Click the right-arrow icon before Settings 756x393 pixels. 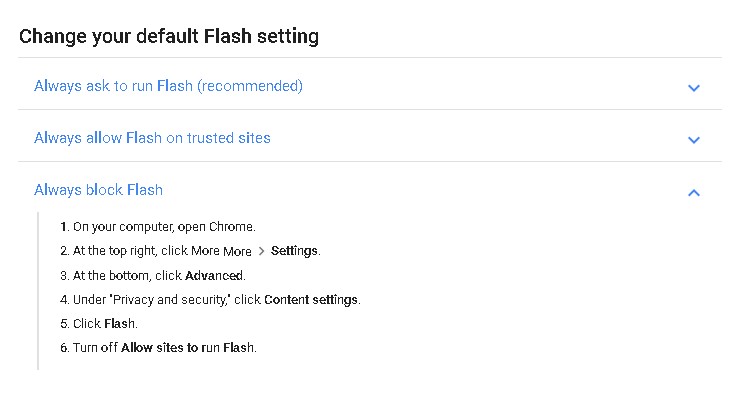tap(261, 251)
